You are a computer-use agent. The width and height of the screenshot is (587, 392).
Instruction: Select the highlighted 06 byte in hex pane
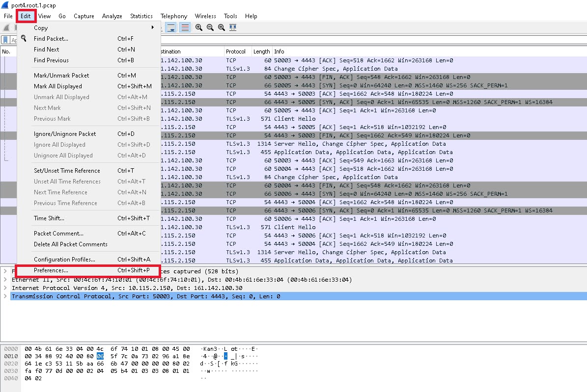click(x=100, y=356)
